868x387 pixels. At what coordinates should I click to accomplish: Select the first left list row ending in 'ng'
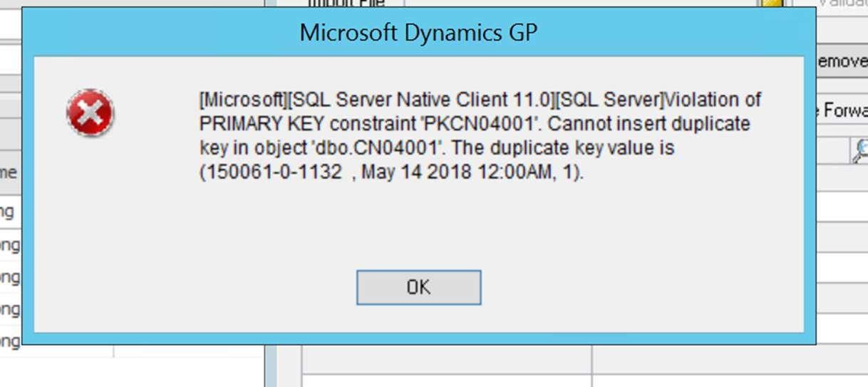(x=10, y=211)
